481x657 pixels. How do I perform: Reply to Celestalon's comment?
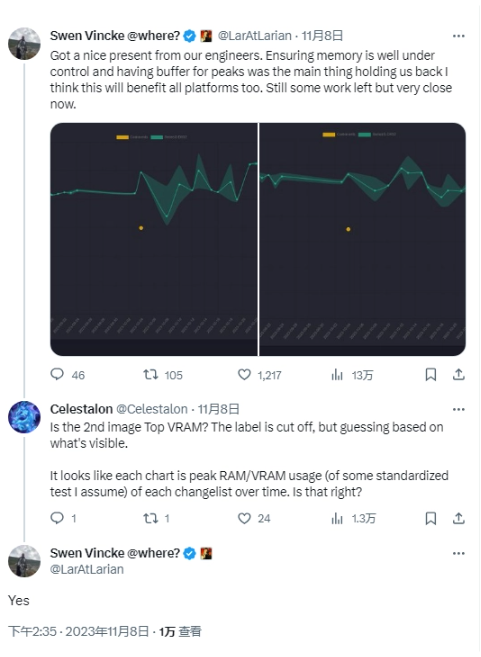[57, 518]
